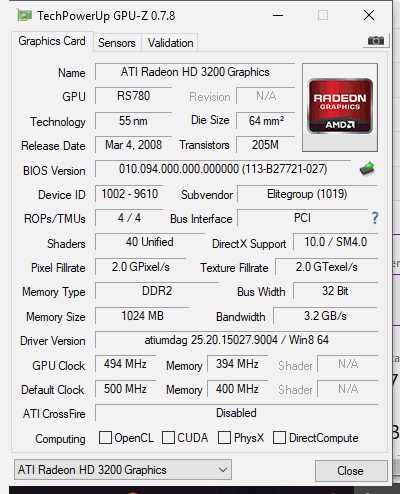The image size is (400, 494).
Task: Check the PhysX checkbox
Action: pos(224,437)
